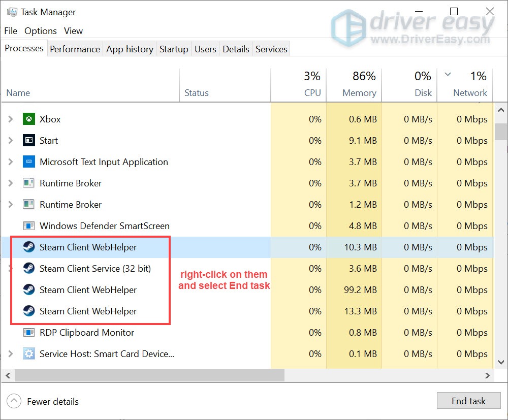Select the Steam Client WebHelper using 99.2 MB
Image resolution: width=508 pixels, height=420 pixels.
coord(247,290)
